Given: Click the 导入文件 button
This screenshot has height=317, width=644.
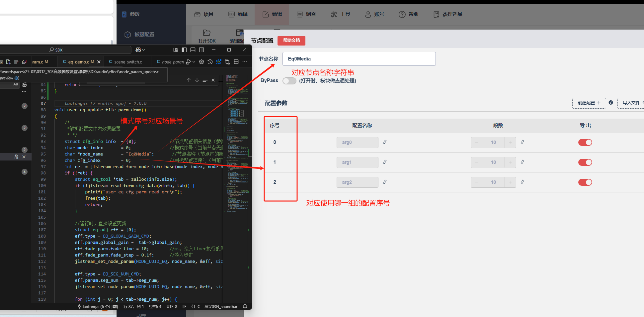Looking at the screenshot, I should (631, 103).
